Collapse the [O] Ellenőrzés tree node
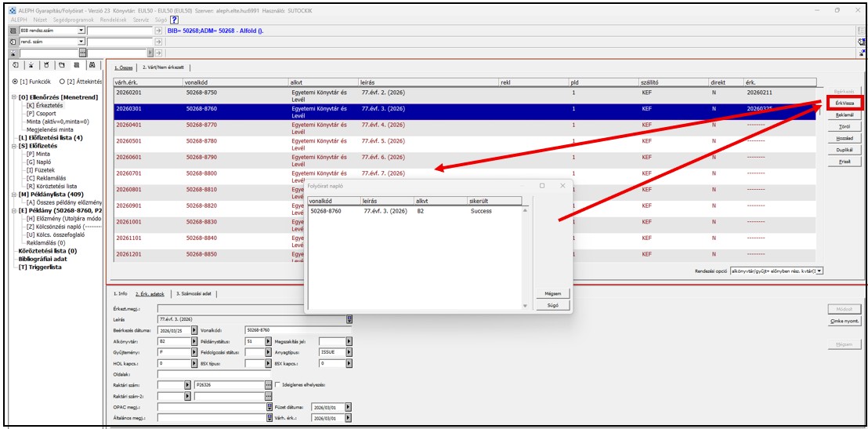 pyautogui.click(x=14, y=97)
